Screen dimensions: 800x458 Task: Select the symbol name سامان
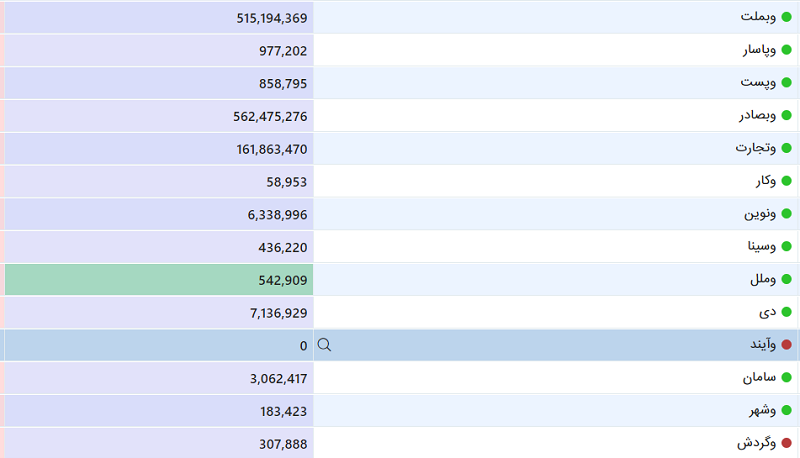point(759,378)
